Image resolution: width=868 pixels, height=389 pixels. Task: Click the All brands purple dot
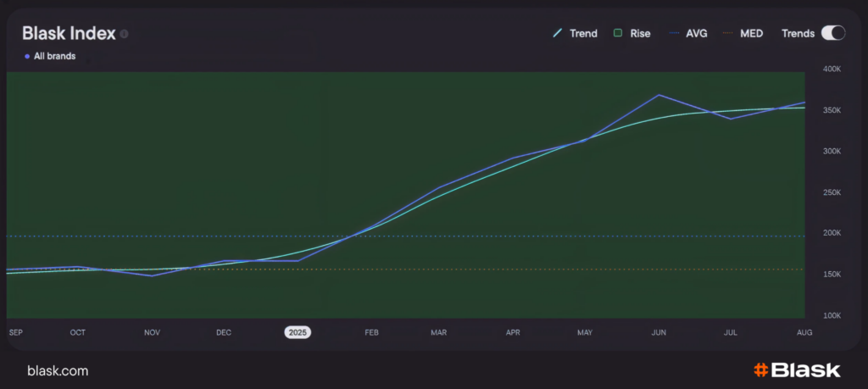pos(27,56)
